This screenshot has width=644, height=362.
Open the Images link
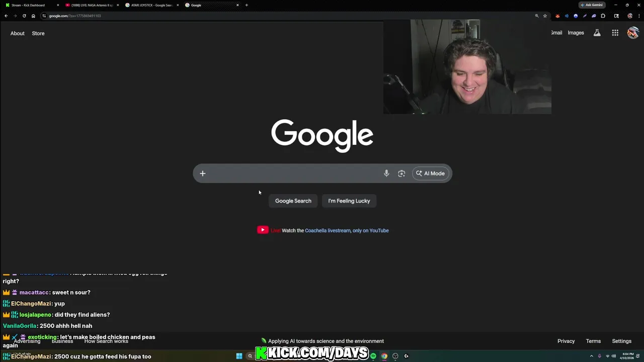tap(576, 33)
